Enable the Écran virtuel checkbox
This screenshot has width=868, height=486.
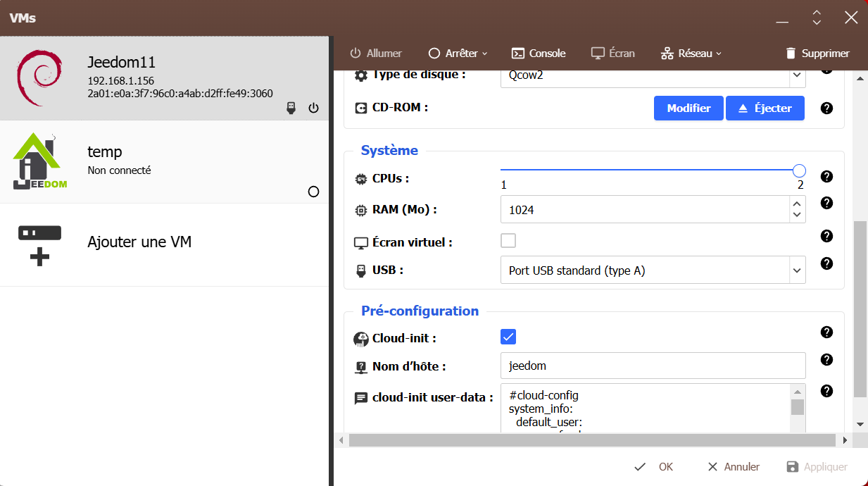(508, 241)
